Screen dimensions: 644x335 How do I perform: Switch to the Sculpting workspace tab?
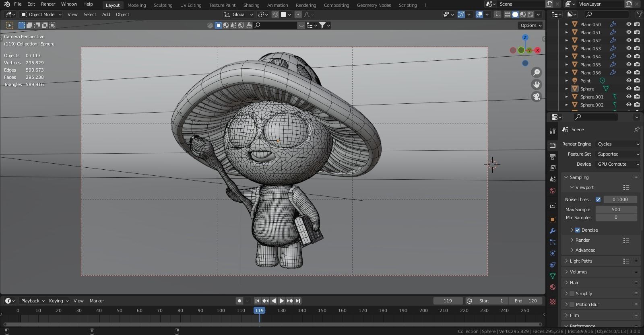click(163, 5)
